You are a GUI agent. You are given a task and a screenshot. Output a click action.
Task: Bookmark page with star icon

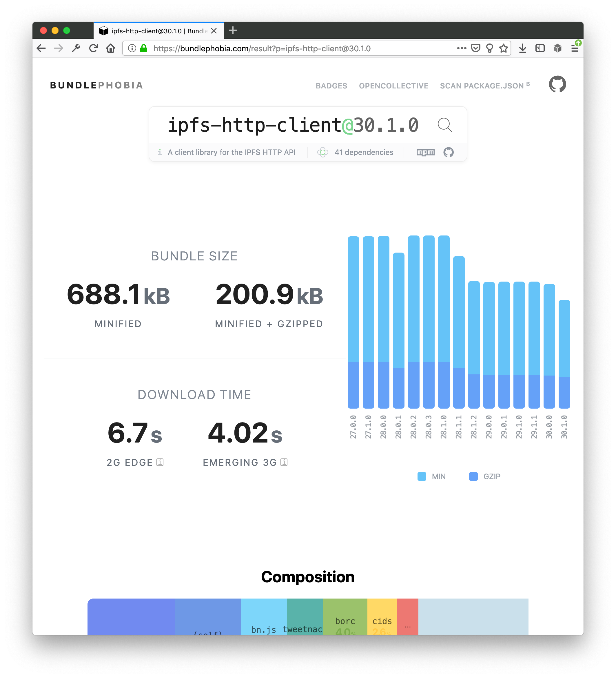[503, 48]
